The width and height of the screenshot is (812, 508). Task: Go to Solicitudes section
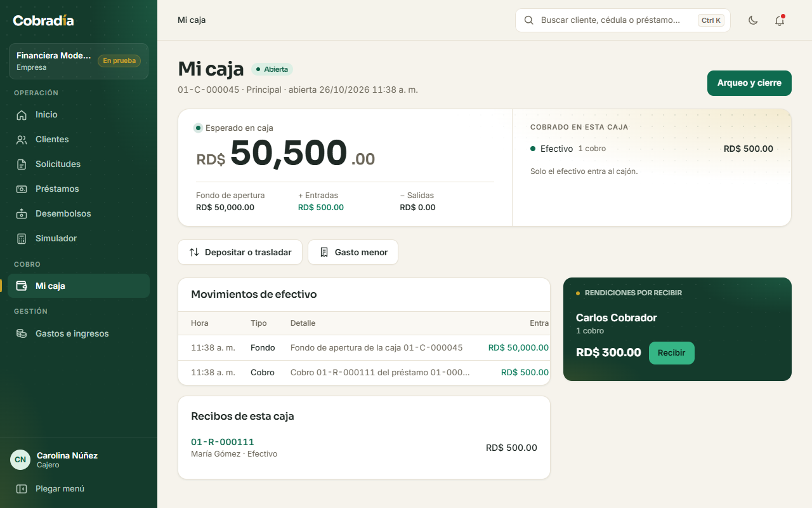pyautogui.click(x=79, y=164)
